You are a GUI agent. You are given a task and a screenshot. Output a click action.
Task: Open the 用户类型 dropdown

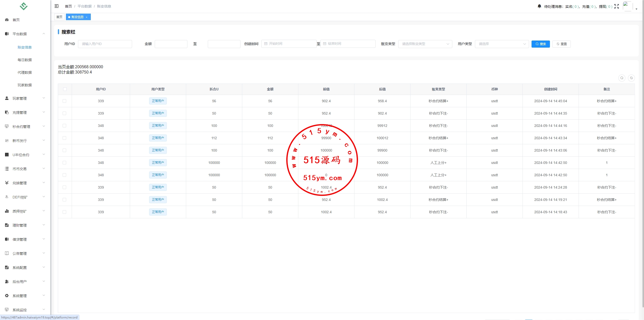point(502,44)
